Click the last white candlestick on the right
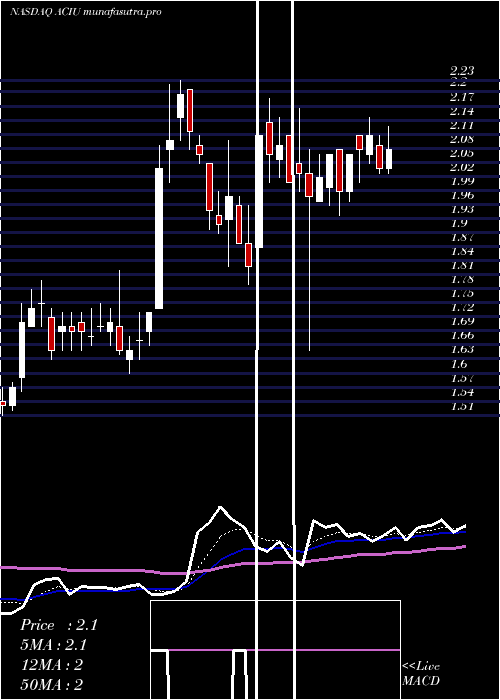 (x=389, y=159)
